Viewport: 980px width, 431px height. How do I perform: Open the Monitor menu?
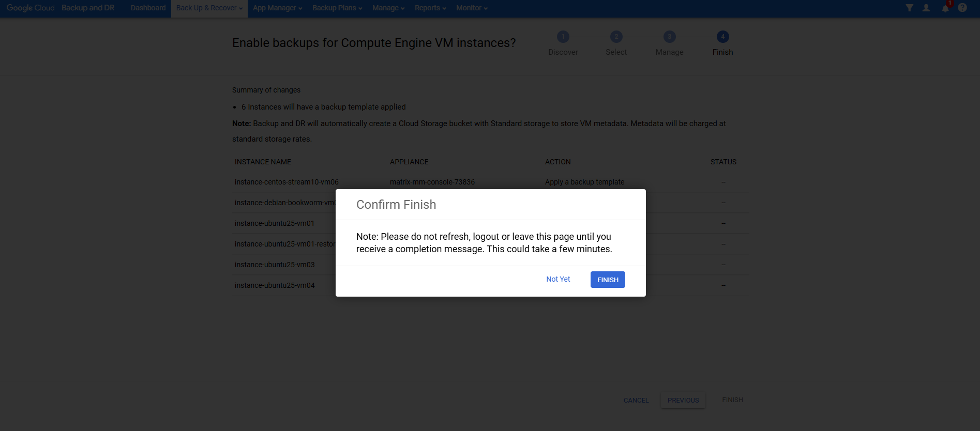point(472,8)
